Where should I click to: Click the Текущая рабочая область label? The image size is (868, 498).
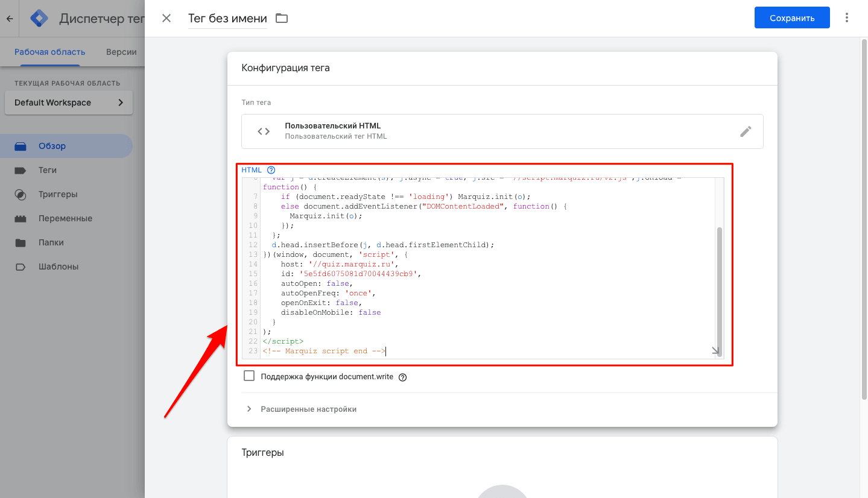[x=68, y=83]
